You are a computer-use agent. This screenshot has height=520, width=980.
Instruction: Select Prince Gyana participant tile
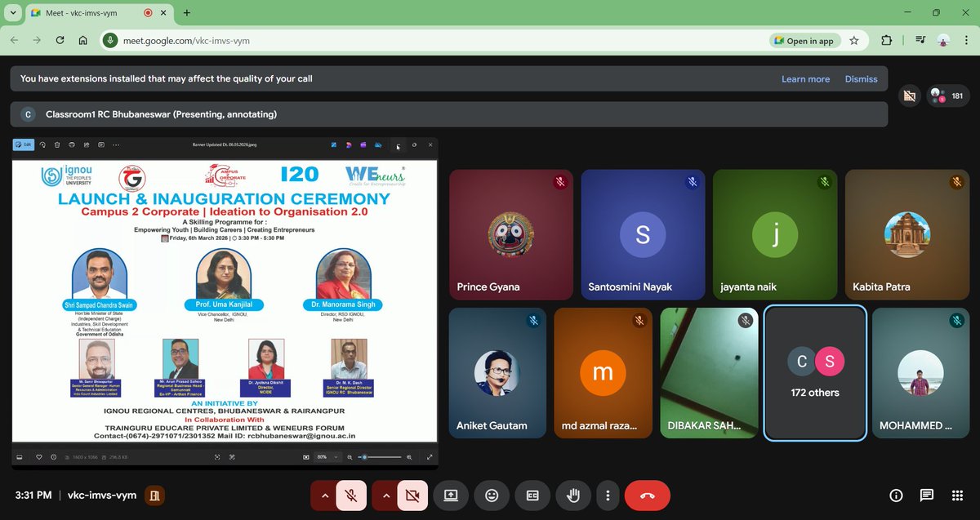(510, 234)
